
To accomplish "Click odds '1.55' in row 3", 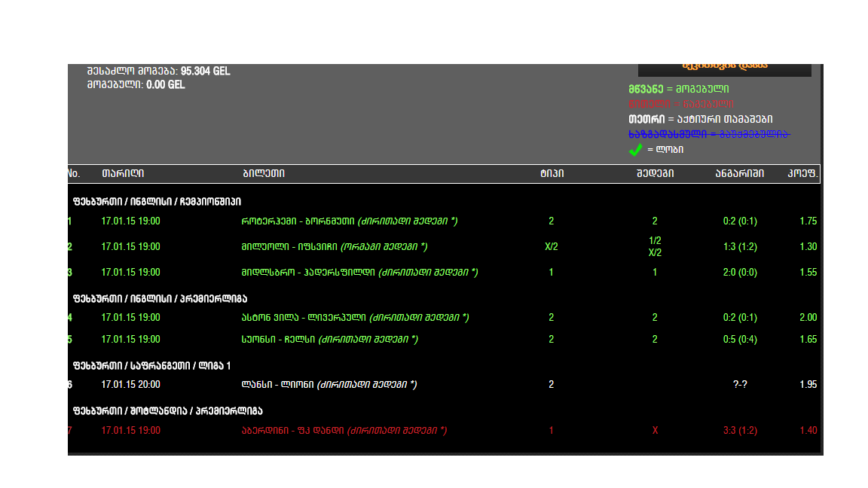I will (x=808, y=272).
